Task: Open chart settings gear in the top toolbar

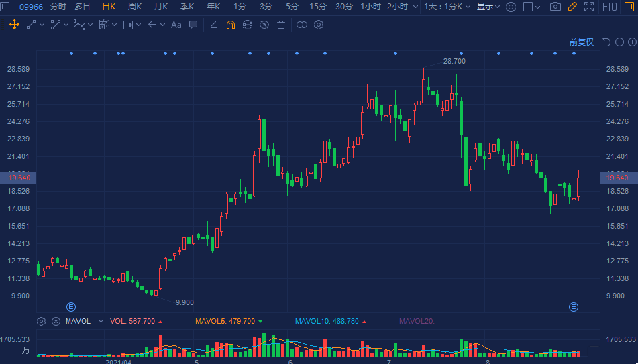Action: [x=511, y=7]
